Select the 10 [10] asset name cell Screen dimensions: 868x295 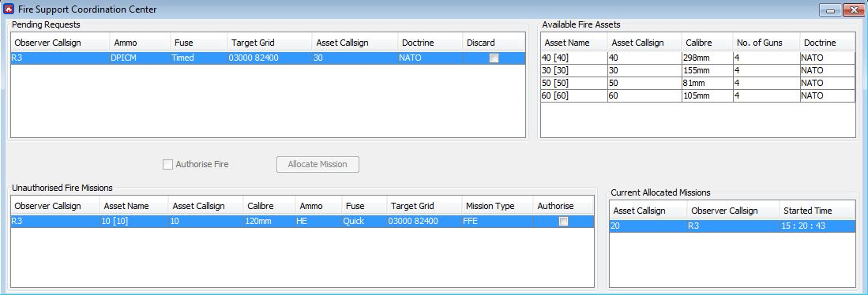[133, 221]
